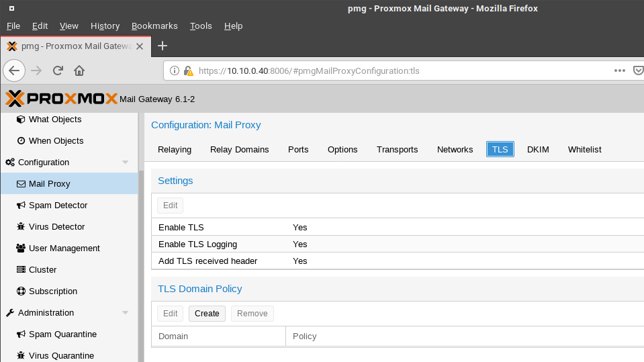Switch to the Relay Domains tab
This screenshot has height=362, width=644.
(239, 150)
